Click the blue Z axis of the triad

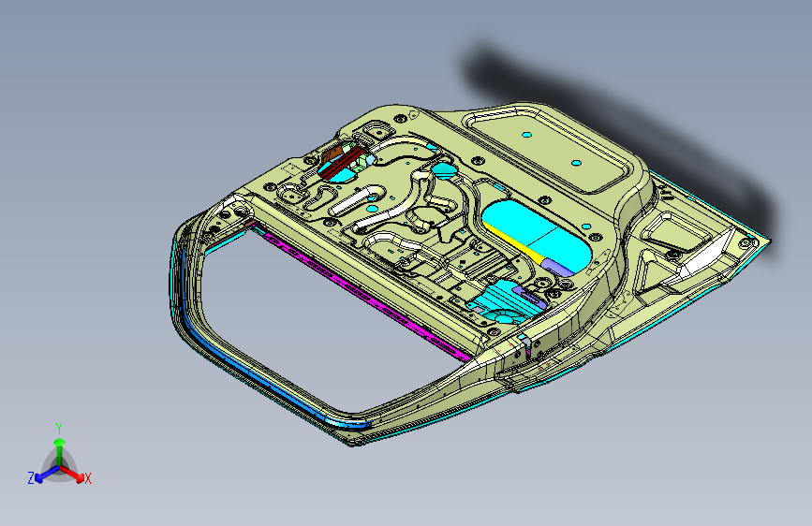(46, 475)
